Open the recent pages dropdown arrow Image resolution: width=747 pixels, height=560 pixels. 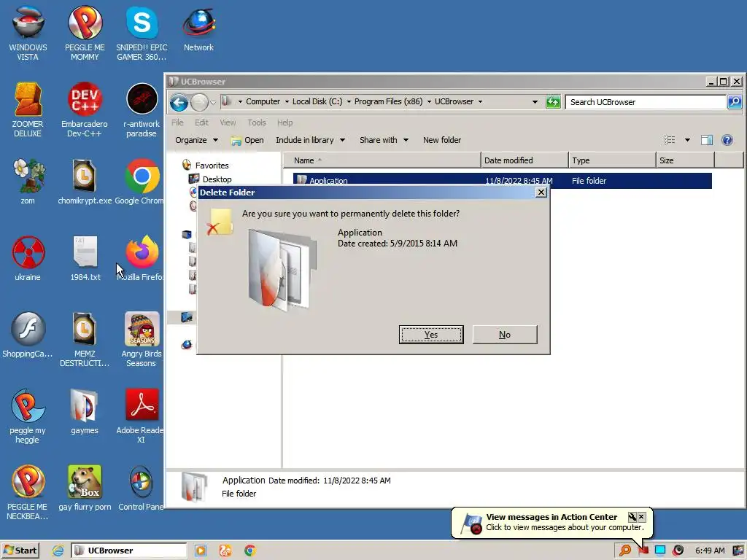tap(213, 103)
